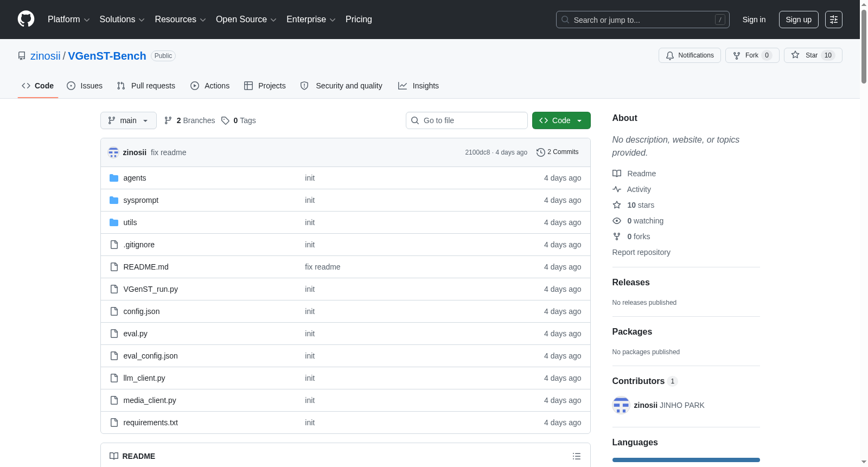This screenshot has height=467, width=868.
Task: Open the Contributors heading link
Action: click(645, 381)
